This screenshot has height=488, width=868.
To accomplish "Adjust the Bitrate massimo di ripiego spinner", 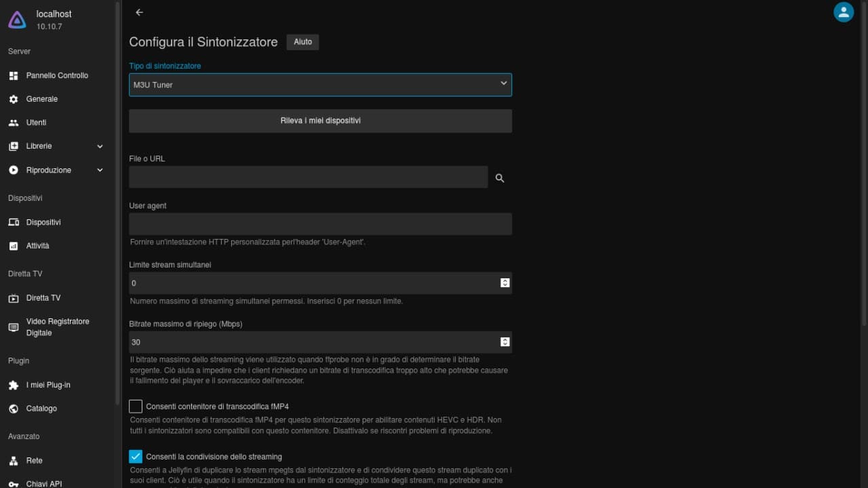I will 505,342.
